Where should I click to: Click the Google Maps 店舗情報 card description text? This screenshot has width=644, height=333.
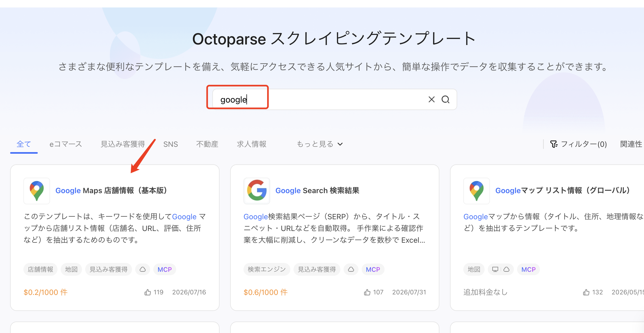tap(115, 228)
